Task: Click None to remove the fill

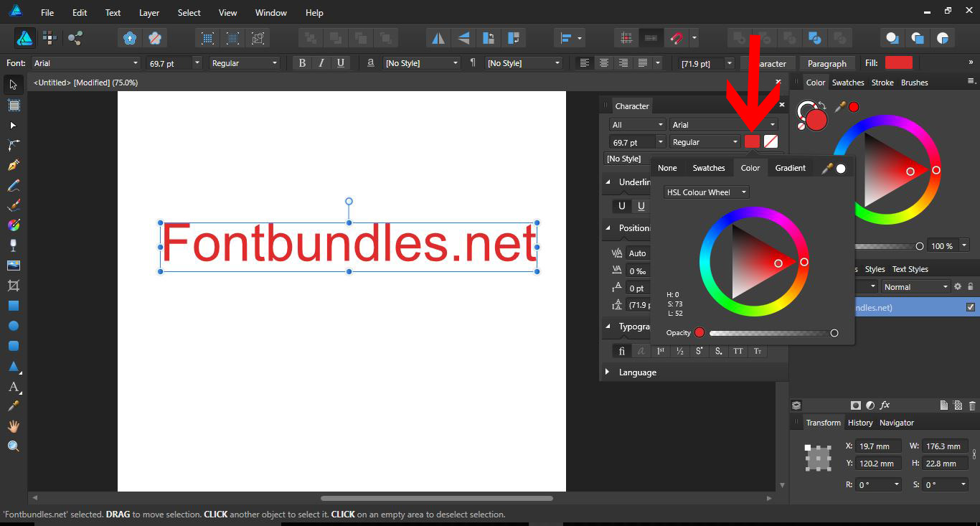Action: [667, 168]
